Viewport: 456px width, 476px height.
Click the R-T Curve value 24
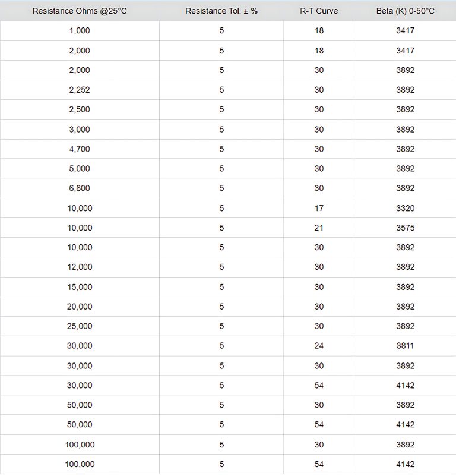click(x=319, y=346)
